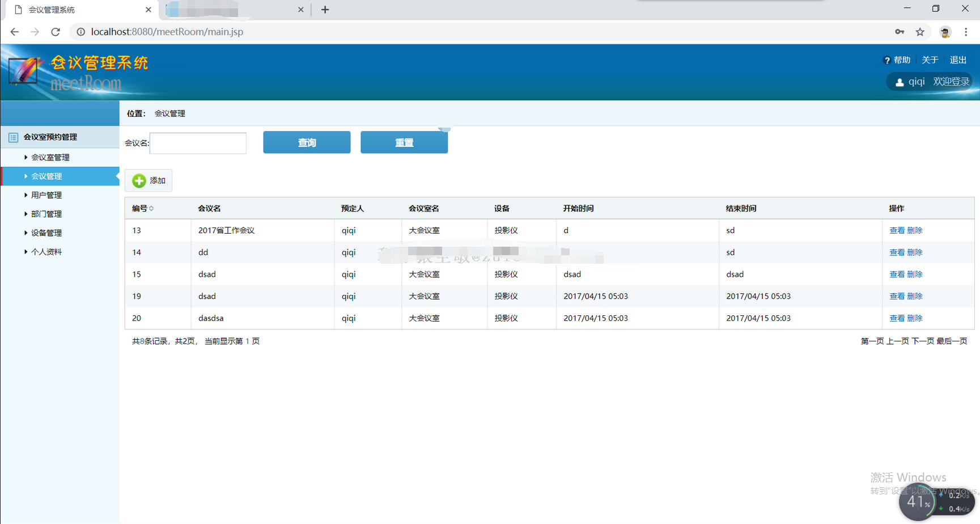Viewport: 980px width, 524px height.
Task: Click the 会议名 column header
Action: 209,209
